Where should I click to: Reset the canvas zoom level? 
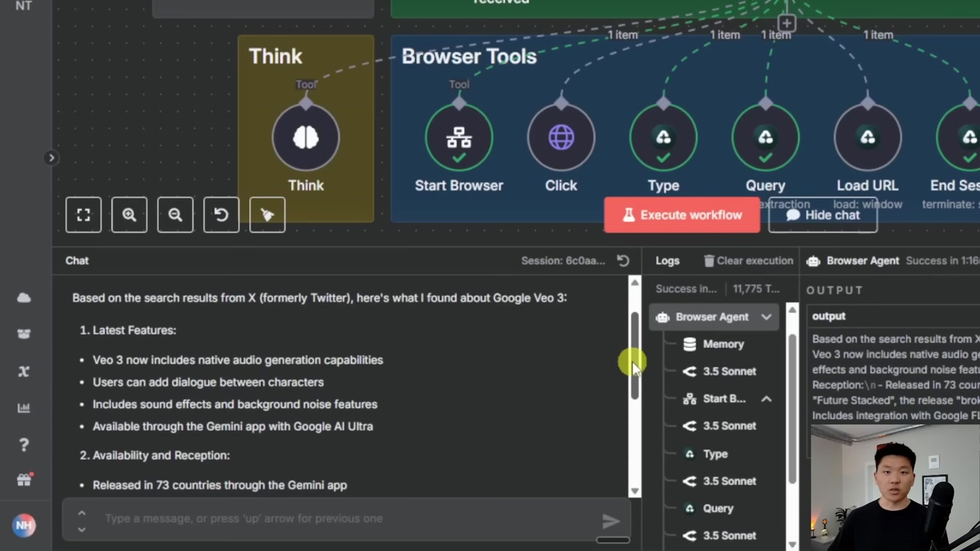click(221, 215)
